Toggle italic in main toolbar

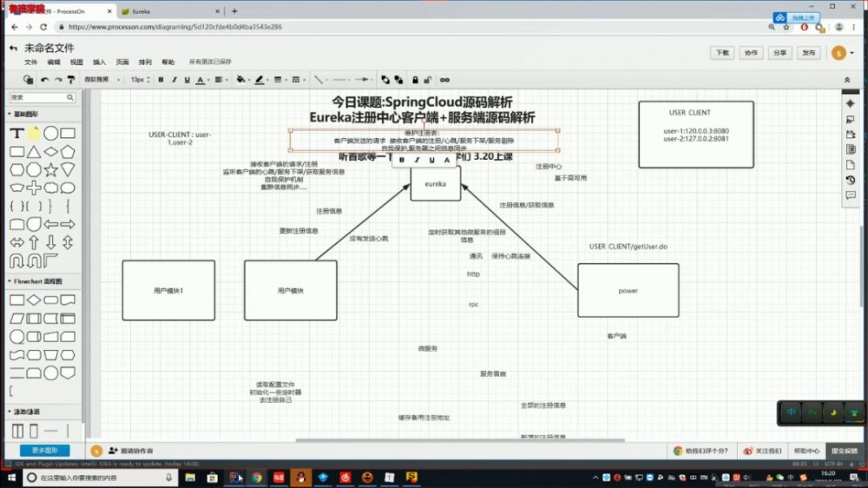click(x=174, y=80)
